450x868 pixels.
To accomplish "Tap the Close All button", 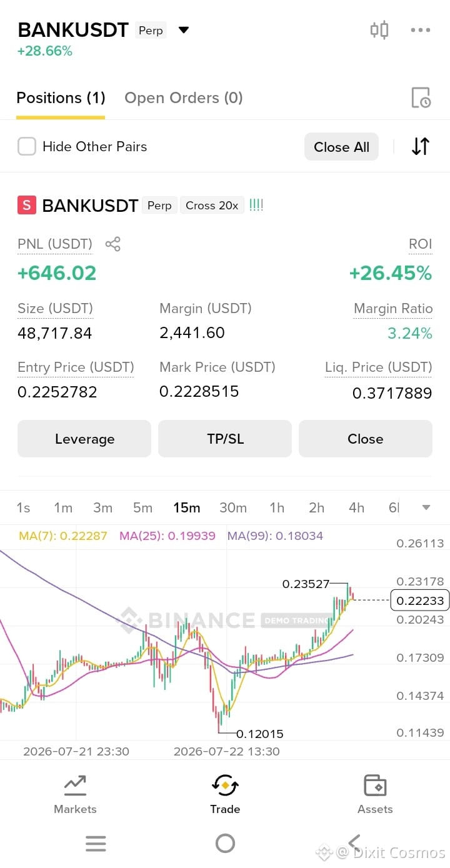I will [341, 147].
